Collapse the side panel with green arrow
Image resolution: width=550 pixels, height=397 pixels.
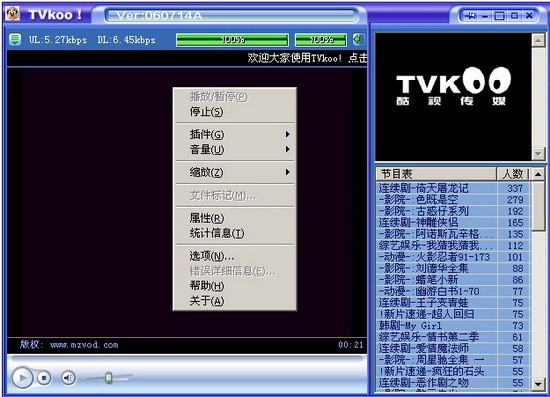(358, 39)
